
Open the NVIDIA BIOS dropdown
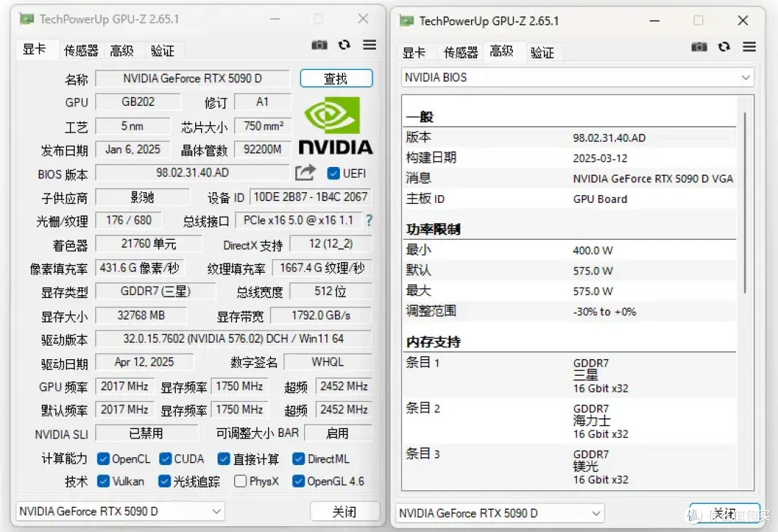tap(577, 77)
